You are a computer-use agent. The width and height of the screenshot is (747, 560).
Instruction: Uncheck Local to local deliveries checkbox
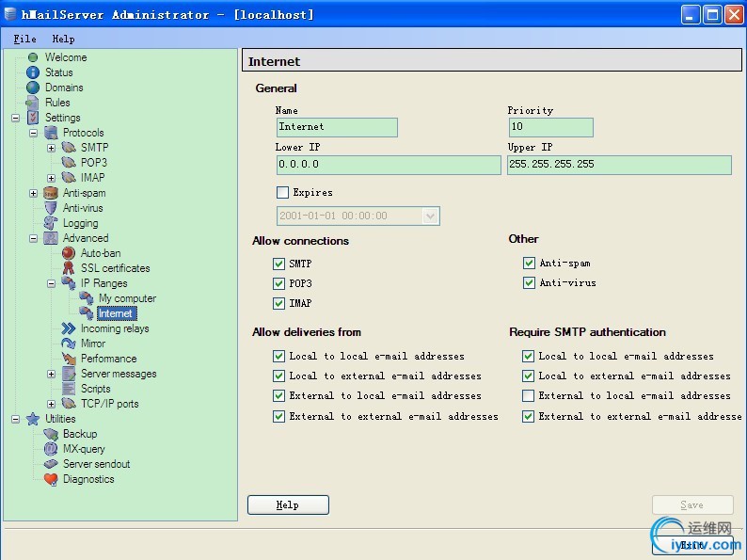[x=279, y=356]
